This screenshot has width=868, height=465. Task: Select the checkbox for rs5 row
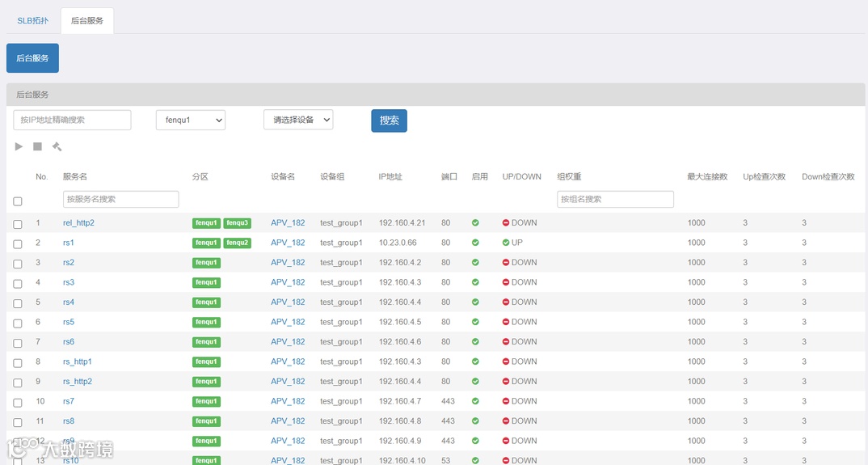coord(18,323)
